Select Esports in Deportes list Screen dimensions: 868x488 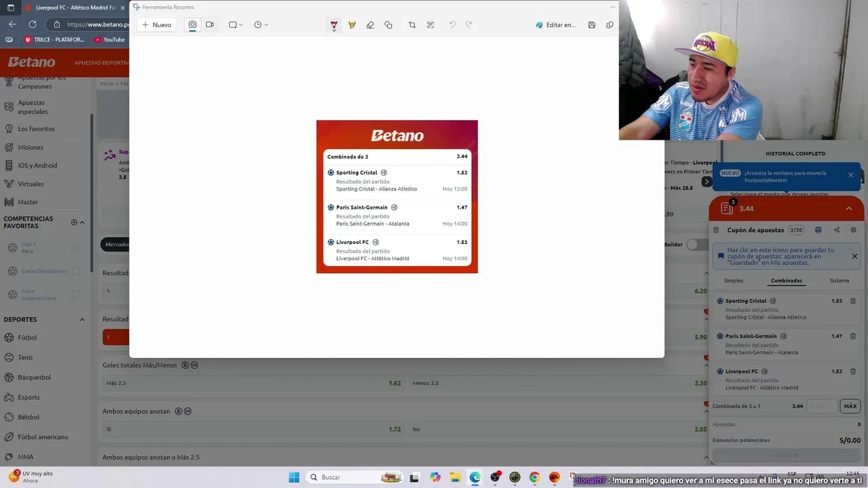pos(28,397)
